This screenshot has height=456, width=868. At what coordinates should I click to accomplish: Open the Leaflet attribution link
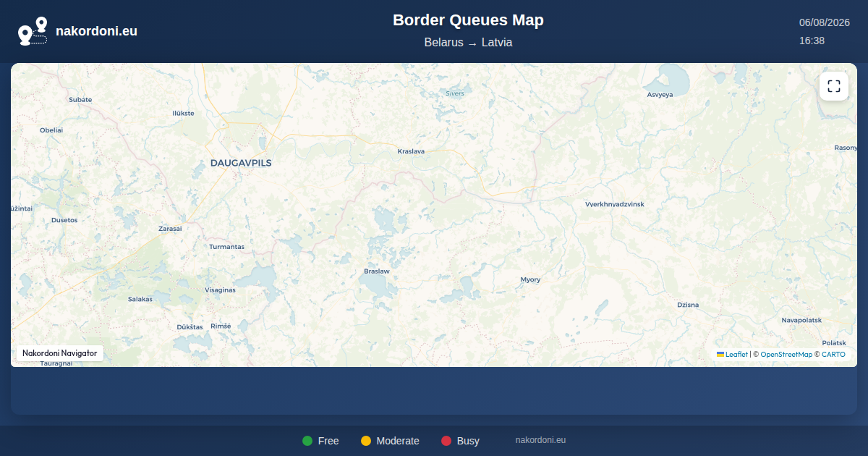click(x=732, y=355)
